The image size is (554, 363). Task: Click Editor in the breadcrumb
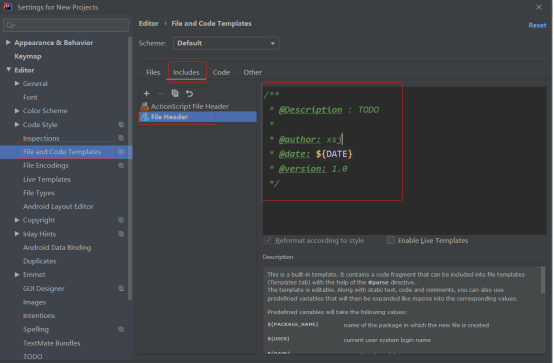tap(148, 23)
